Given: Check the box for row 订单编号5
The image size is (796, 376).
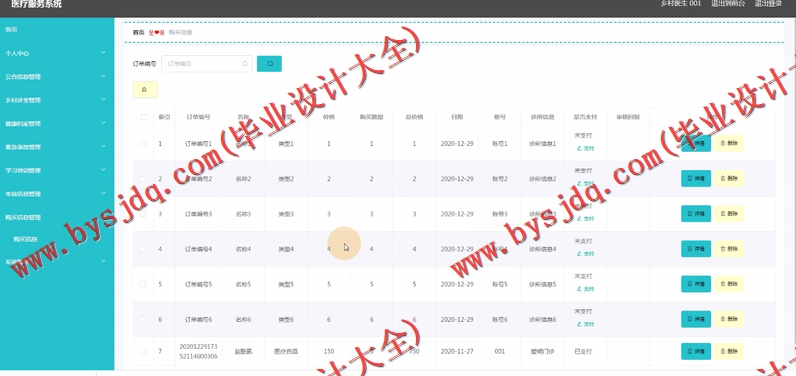Looking at the screenshot, I should [143, 284].
